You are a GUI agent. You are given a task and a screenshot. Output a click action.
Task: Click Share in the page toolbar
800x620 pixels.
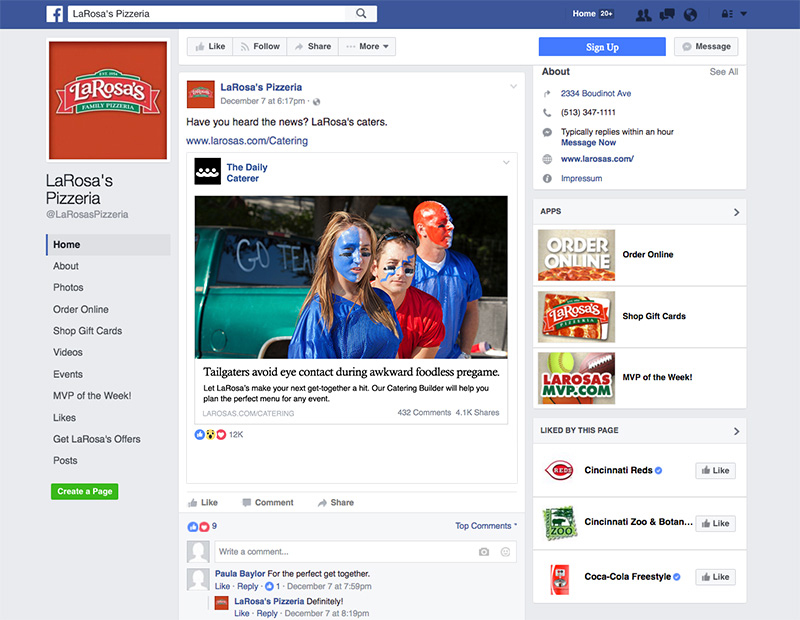312,46
